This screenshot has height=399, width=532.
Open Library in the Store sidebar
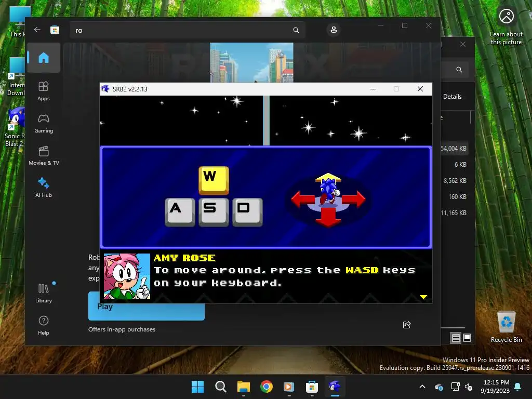click(44, 293)
